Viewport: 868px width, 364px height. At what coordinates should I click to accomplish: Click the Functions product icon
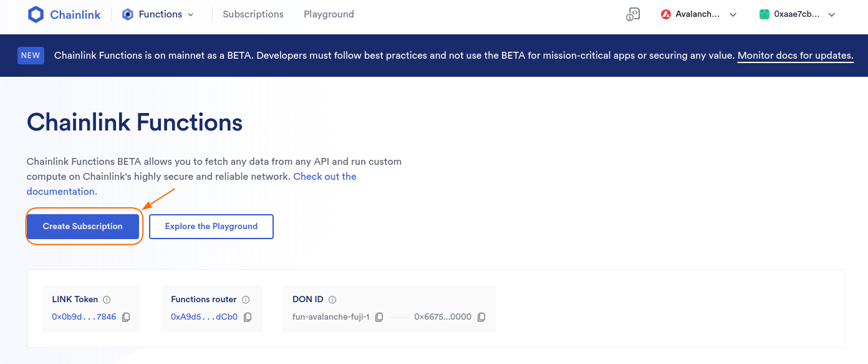128,14
